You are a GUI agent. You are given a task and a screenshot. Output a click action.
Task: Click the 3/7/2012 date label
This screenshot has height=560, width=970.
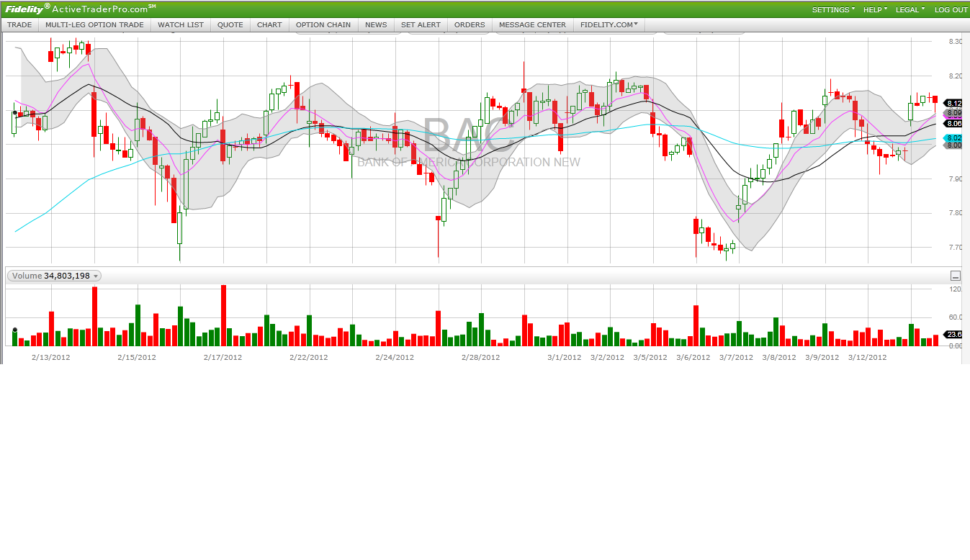737,357
